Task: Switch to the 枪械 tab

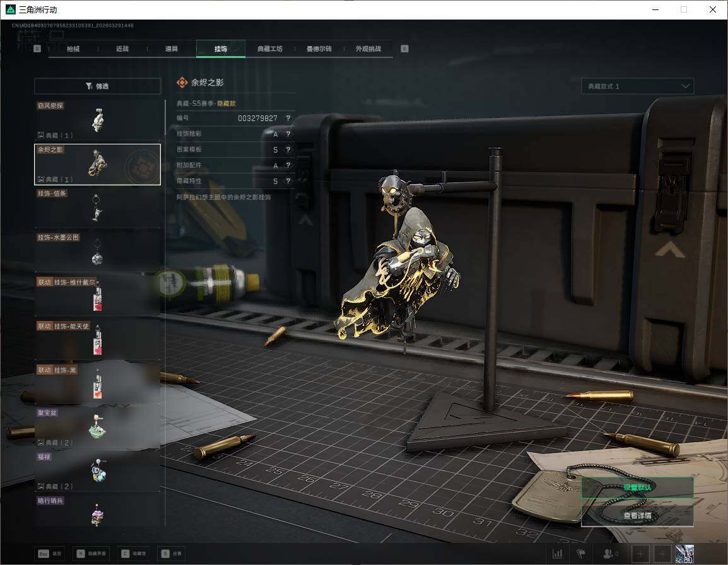Action: coord(73,49)
